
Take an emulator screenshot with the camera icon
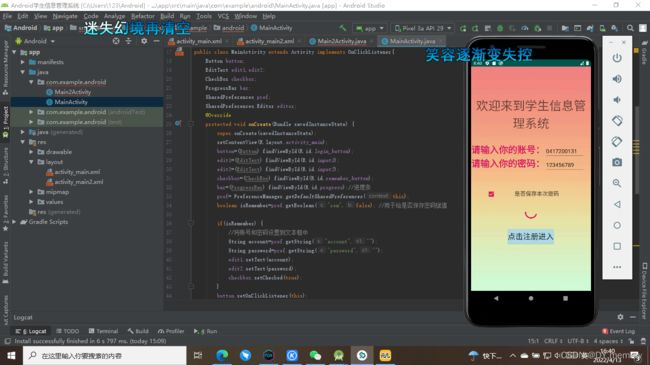(617, 162)
